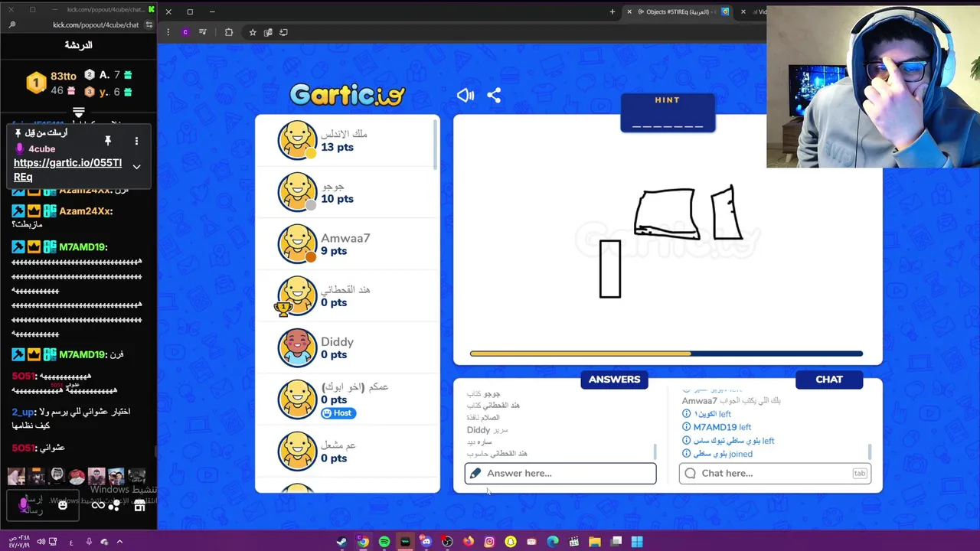Select player Amwaa7 row
980x551 pixels.
347,244
